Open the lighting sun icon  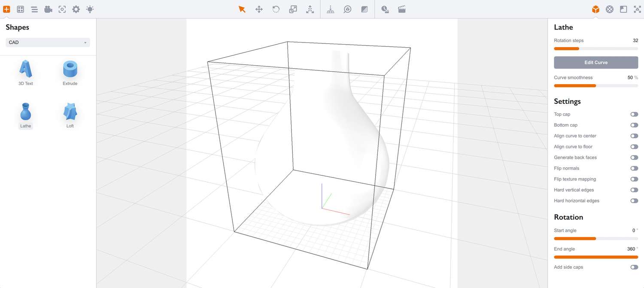click(x=90, y=9)
